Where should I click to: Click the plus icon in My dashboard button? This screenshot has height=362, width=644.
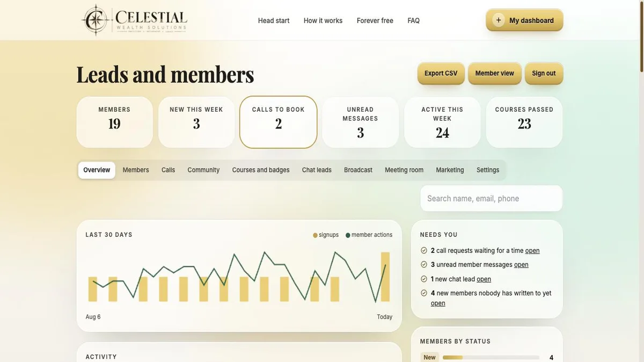(499, 20)
